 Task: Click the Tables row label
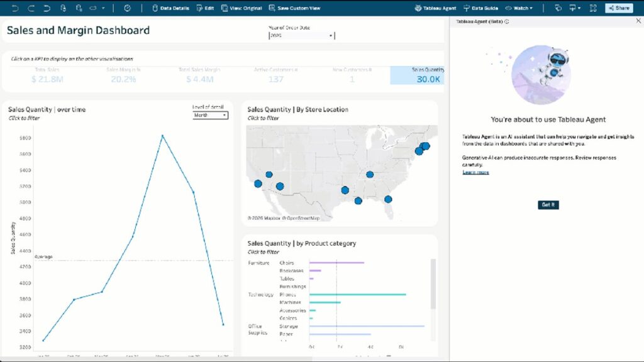[x=287, y=278]
